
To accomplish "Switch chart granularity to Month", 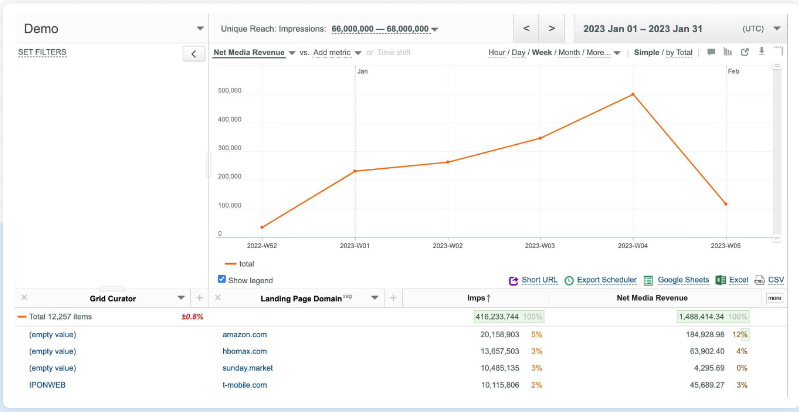I will pos(569,52).
